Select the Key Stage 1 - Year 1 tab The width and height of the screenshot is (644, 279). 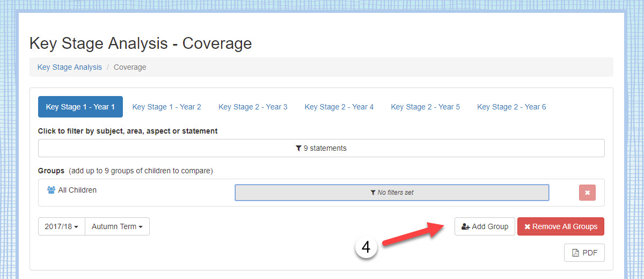point(80,107)
